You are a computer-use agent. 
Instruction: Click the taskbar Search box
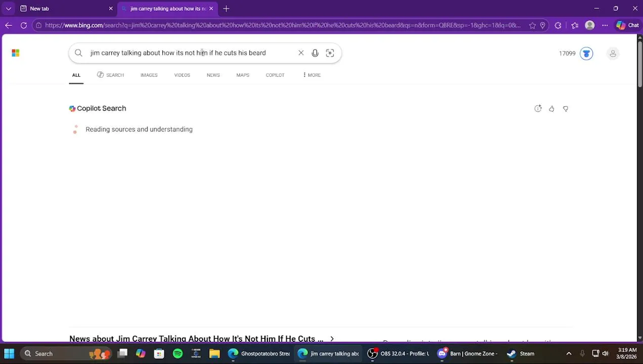point(66,354)
